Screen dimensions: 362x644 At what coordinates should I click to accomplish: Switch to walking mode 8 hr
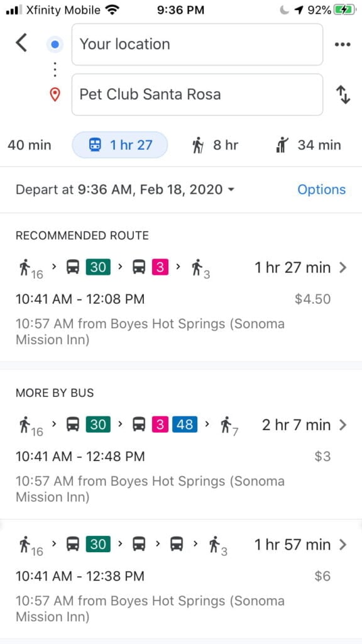(216, 145)
